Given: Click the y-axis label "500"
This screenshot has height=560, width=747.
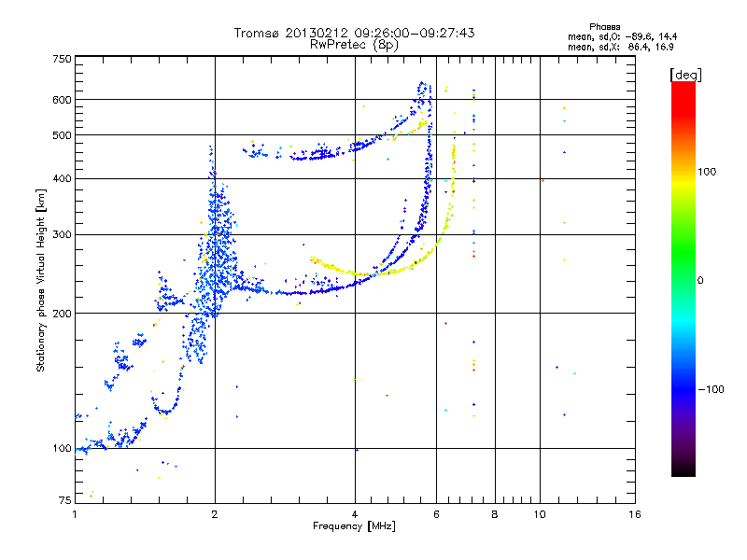Looking at the screenshot, I should click(x=62, y=135).
